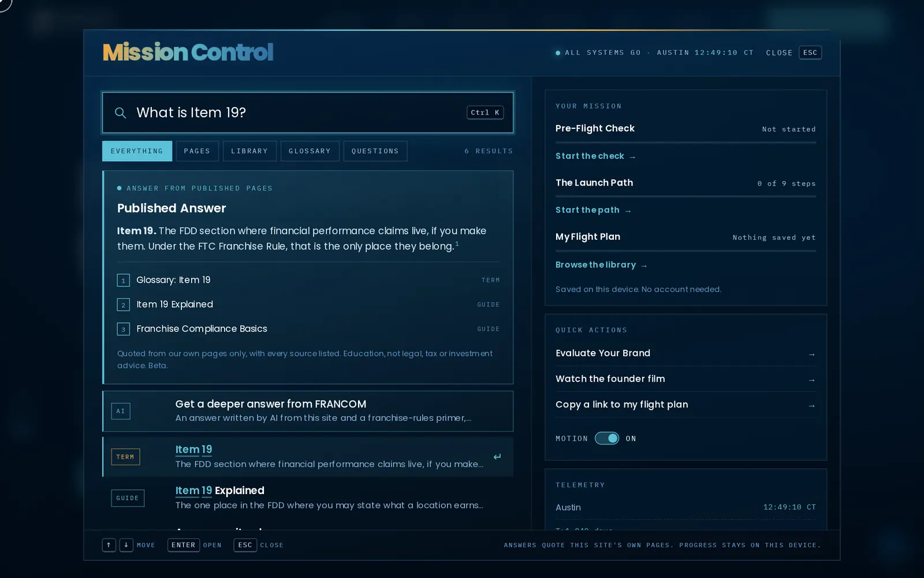Image resolution: width=924 pixels, height=578 pixels.
Task: Switch to the Library tab
Action: point(249,151)
